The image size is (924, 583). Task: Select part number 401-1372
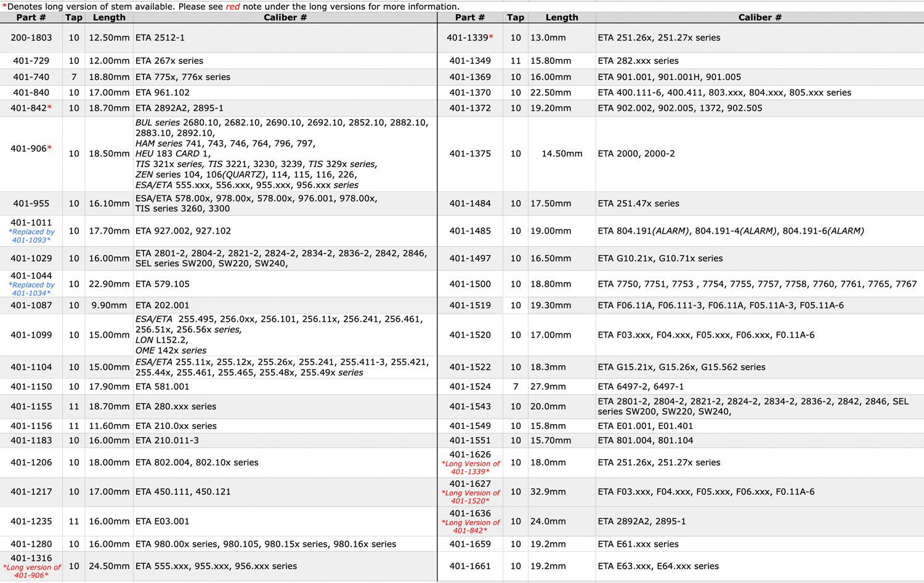click(470, 108)
